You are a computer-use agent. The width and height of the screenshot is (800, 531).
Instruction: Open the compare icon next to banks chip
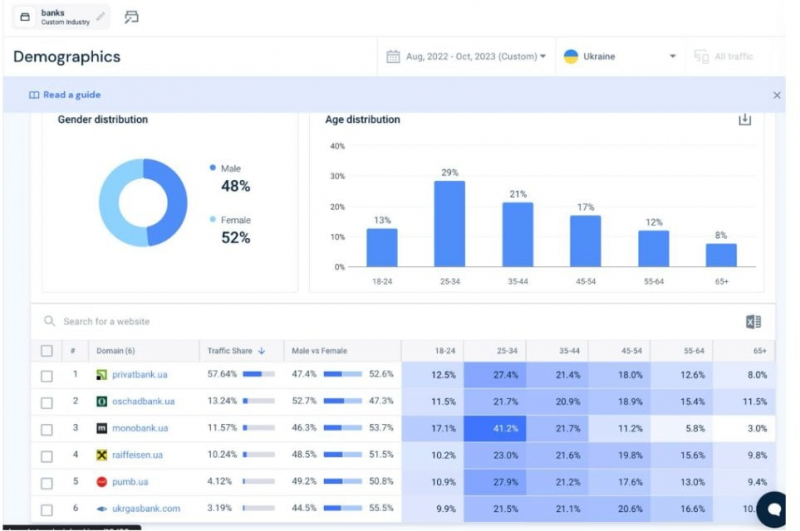(131, 17)
